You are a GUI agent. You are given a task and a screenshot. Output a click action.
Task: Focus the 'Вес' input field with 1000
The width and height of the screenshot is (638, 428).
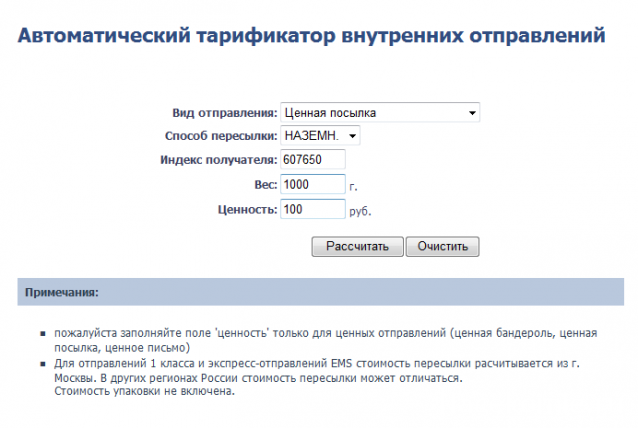[313, 185]
